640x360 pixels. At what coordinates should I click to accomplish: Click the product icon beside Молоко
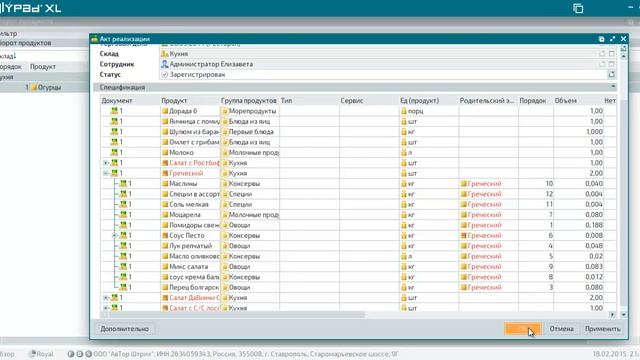pos(165,152)
